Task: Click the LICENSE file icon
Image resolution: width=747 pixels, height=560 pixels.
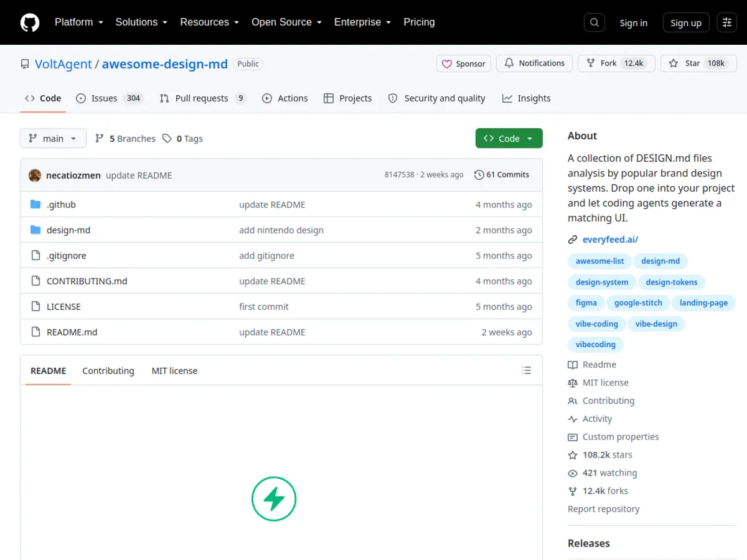Action: point(35,307)
